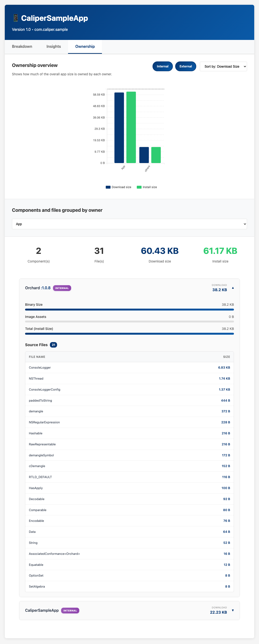Image resolution: width=259 pixels, height=644 pixels.
Task: Click the INTERNAL badge next to Orchard
Action: tap(62, 288)
